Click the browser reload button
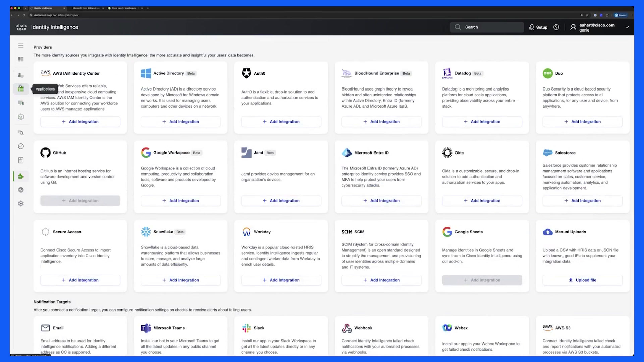The width and height of the screenshot is (644, 362). (x=24, y=15)
